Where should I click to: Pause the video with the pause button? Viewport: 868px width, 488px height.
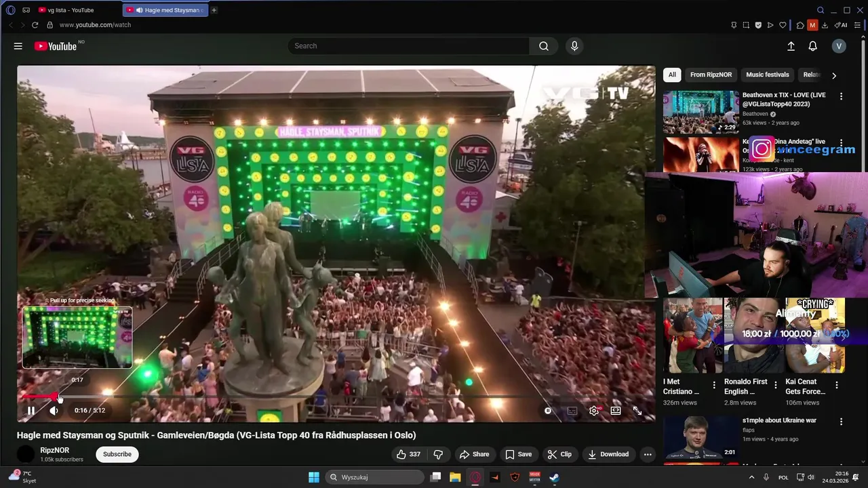(31, 410)
